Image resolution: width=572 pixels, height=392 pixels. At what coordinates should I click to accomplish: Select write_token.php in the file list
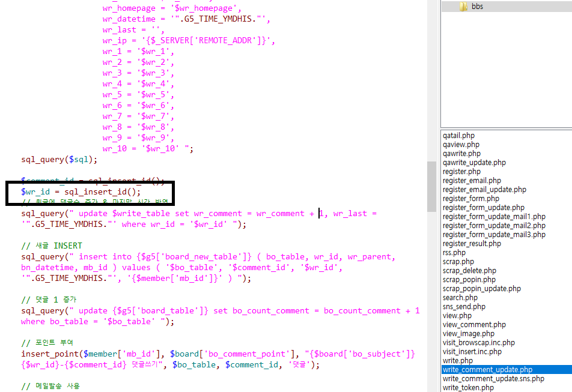click(468, 388)
